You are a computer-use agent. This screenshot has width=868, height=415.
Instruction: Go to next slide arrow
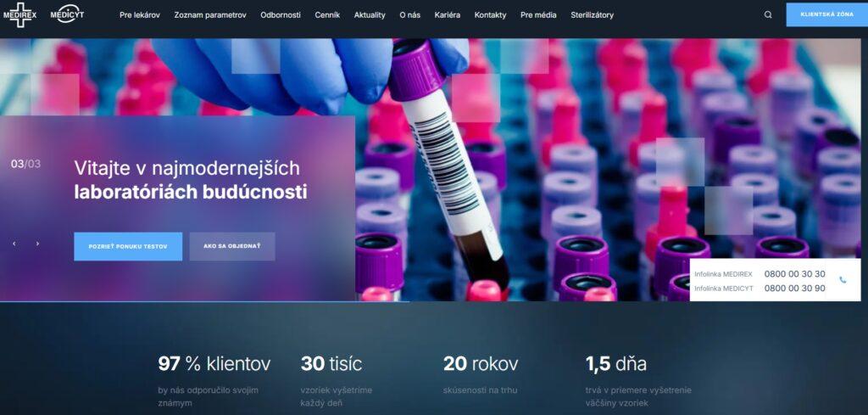pyautogui.click(x=37, y=244)
